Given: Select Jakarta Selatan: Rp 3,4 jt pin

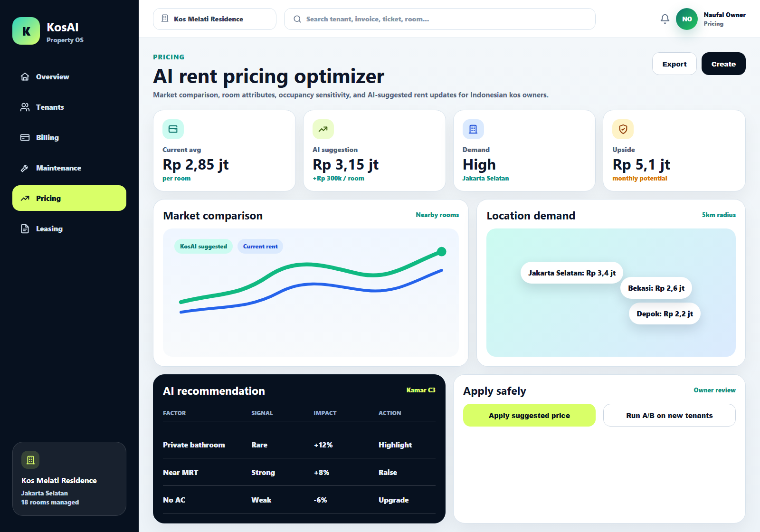Looking at the screenshot, I should coord(572,273).
